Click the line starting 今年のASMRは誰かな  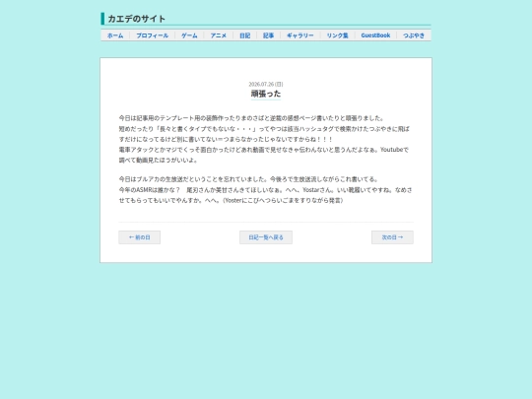coord(265,190)
